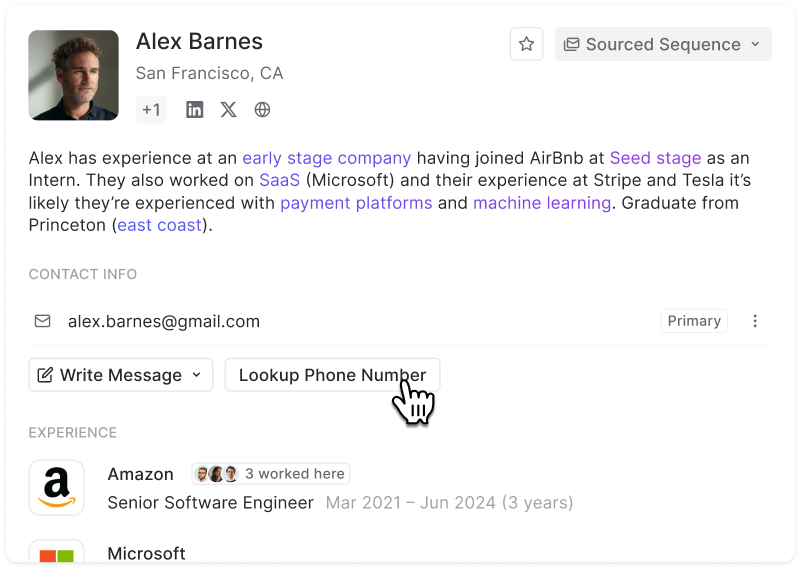Click the Primary email tag
The height and width of the screenshot is (570, 801).
point(694,321)
